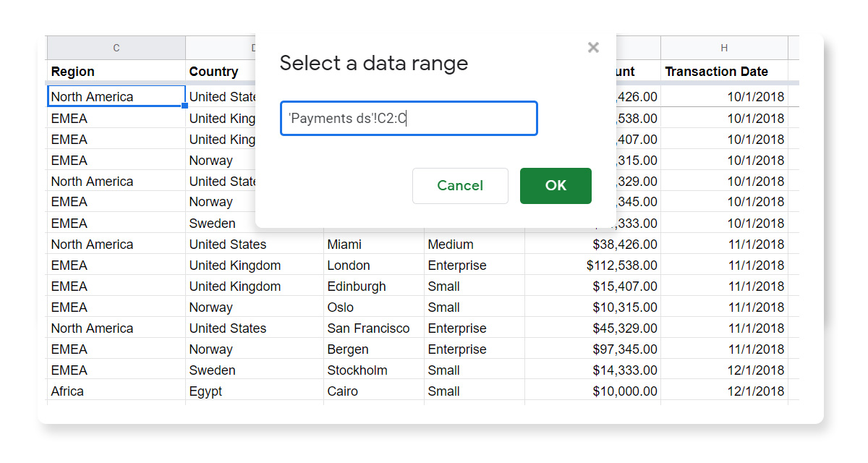The width and height of the screenshot is (868, 463).
Task: Confirm the data range with OK
Action: [556, 186]
